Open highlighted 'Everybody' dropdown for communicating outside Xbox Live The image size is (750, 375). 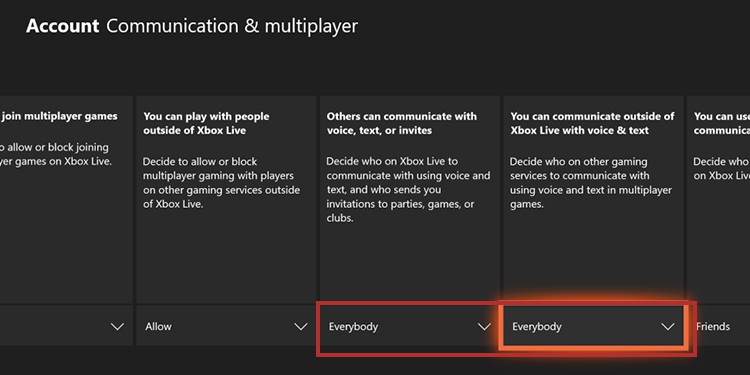point(593,326)
